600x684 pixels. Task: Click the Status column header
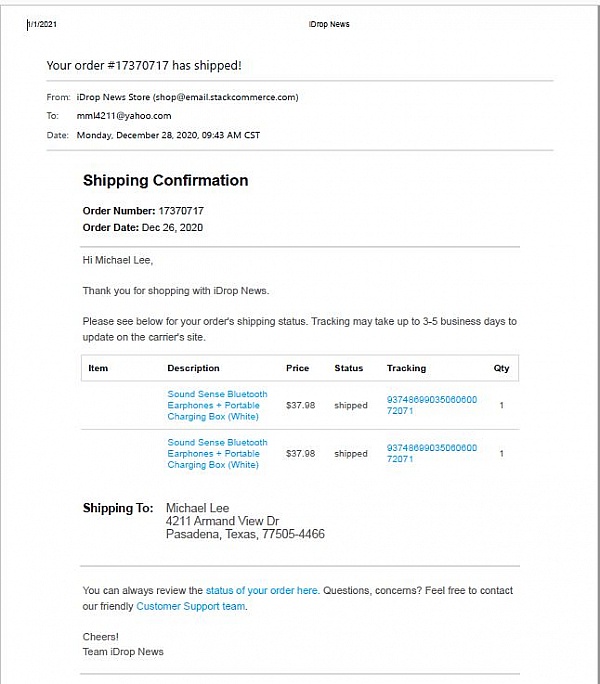(x=349, y=368)
